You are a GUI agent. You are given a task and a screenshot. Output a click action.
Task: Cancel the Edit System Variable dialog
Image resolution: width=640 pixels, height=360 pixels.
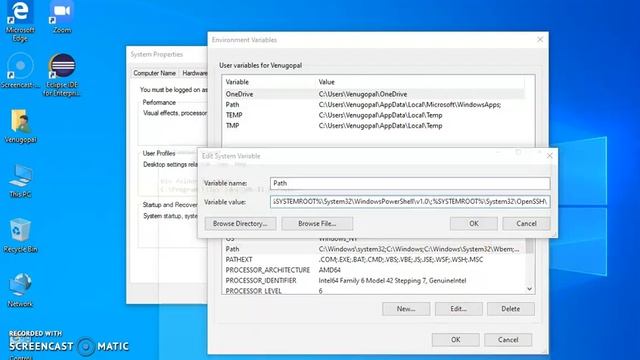coord(526,224)
